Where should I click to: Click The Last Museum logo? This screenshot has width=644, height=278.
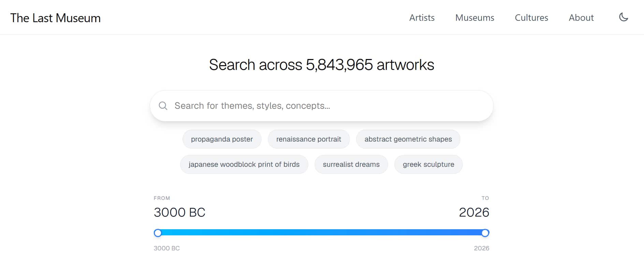[x=56, y=18]
